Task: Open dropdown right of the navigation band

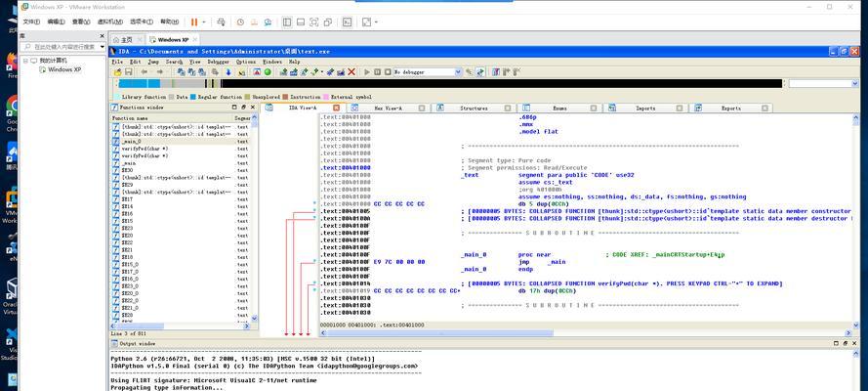Action: pyautogui.click(x=854, y=84)
